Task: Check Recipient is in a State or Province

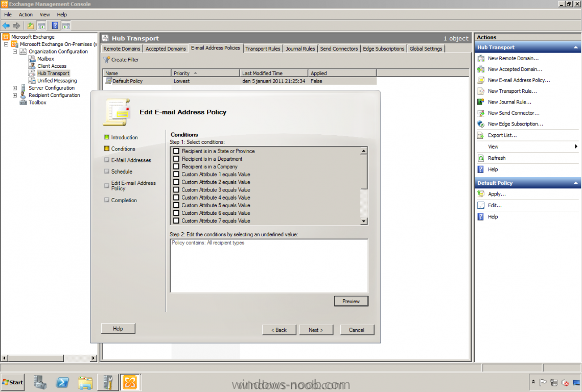Action: coord(176,151)
